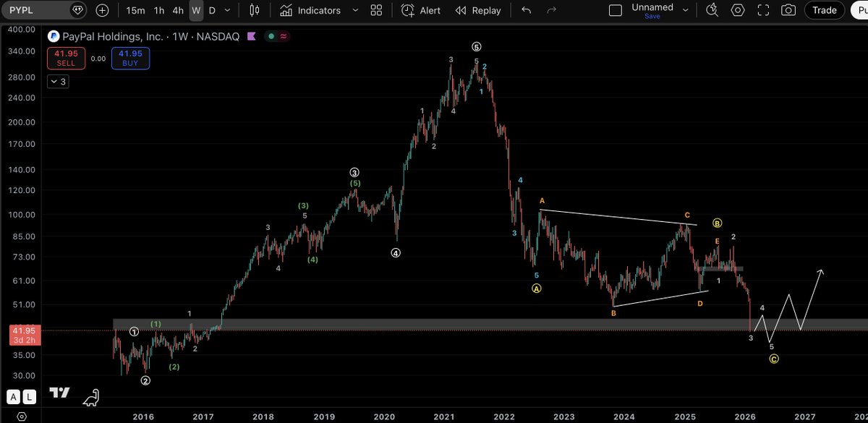
Task: Toggle auto scale with the A button
Action: (13, 397)
